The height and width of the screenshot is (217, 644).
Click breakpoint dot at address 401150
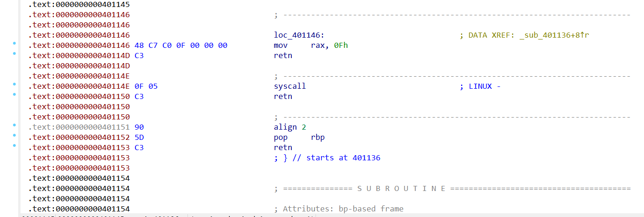(14, 94)
